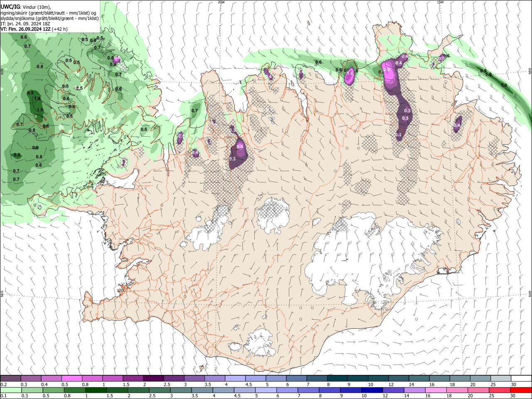Screen dimensions: 532x399
Task: Select the 6 slate-blue swatch in snow legend
Action: [296, 379]
